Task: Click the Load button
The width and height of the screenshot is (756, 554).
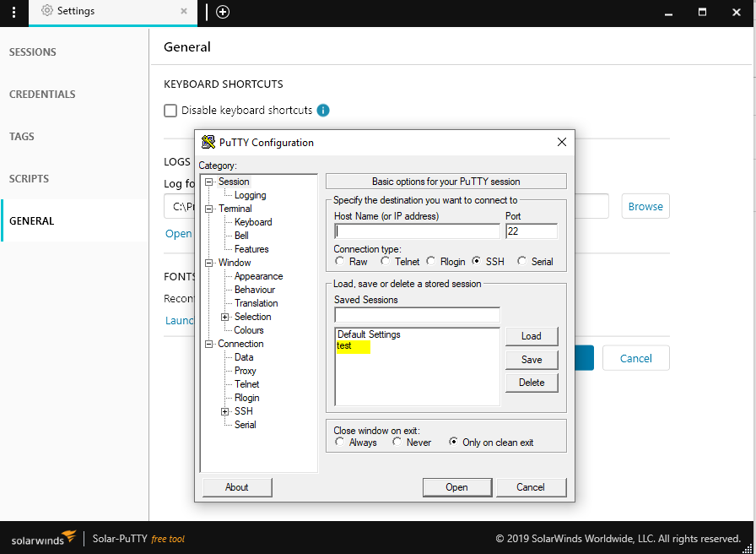Action: click(532, 336)
